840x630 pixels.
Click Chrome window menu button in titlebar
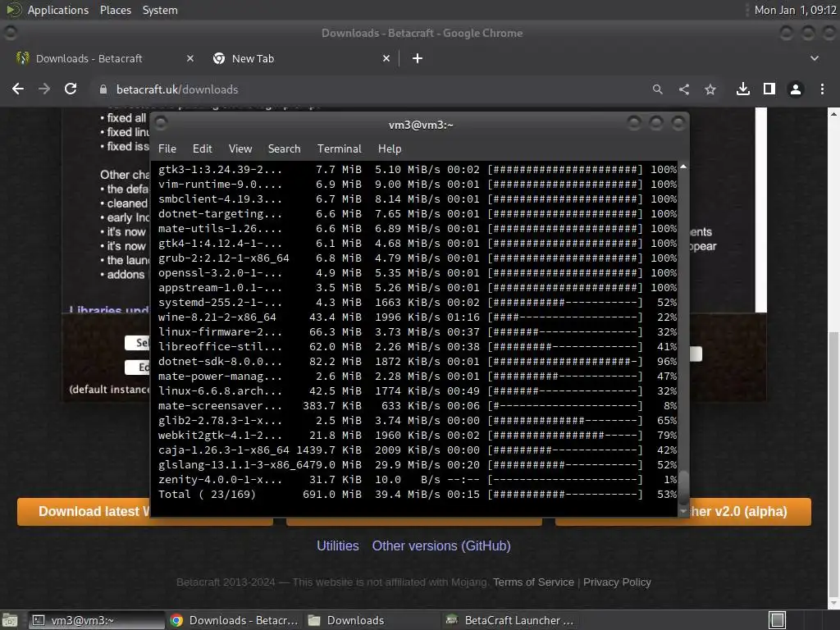pyautogui.click(x=10, y=33)
